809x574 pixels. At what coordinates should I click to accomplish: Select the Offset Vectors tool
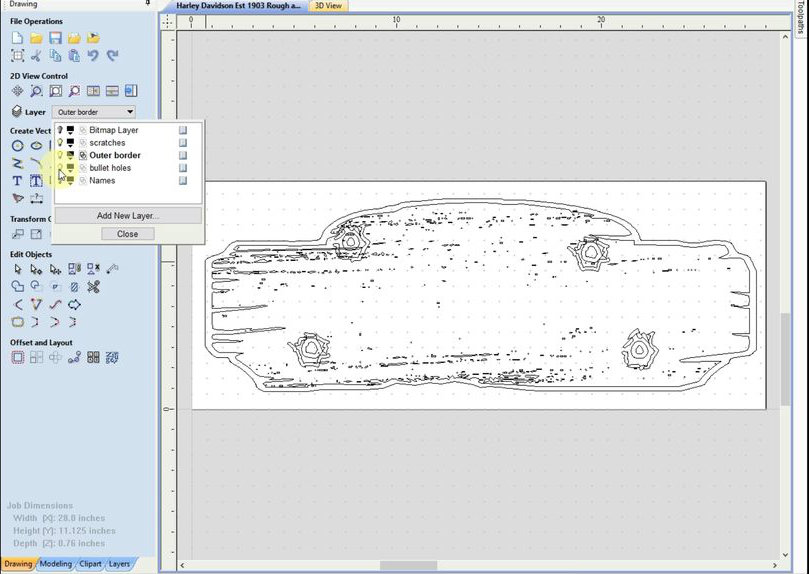tap(18, 357)
